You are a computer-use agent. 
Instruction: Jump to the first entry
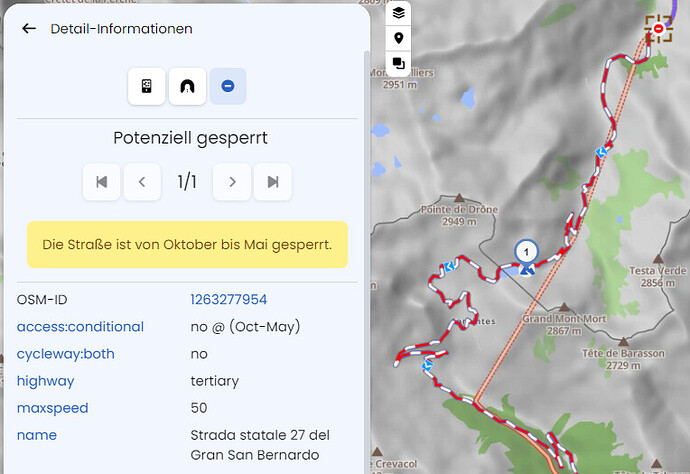[x=101, y=182]
